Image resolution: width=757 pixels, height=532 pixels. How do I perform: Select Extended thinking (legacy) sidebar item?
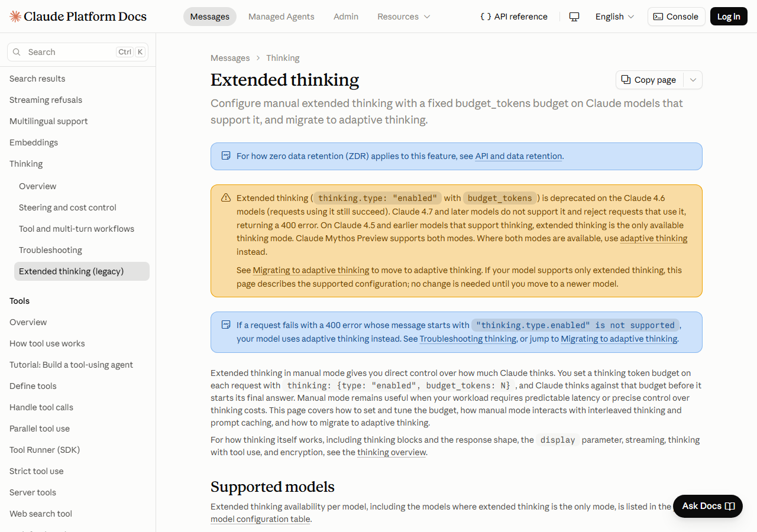coord(82,271)
